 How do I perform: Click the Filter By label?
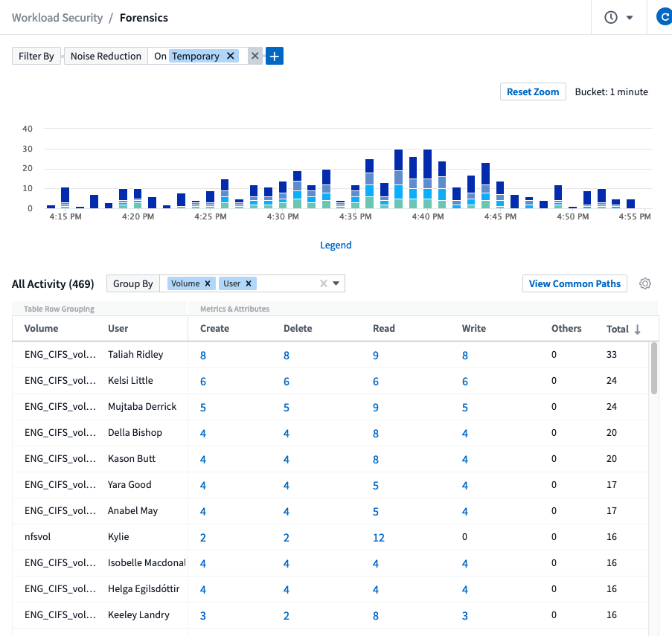(x=36, y=56)
